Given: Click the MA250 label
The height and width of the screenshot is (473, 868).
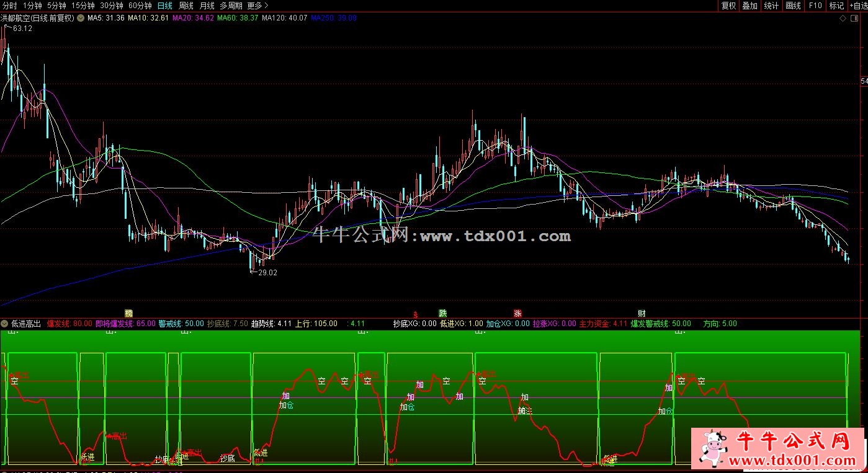Looking at the screenshot, I should coord(334,19).
